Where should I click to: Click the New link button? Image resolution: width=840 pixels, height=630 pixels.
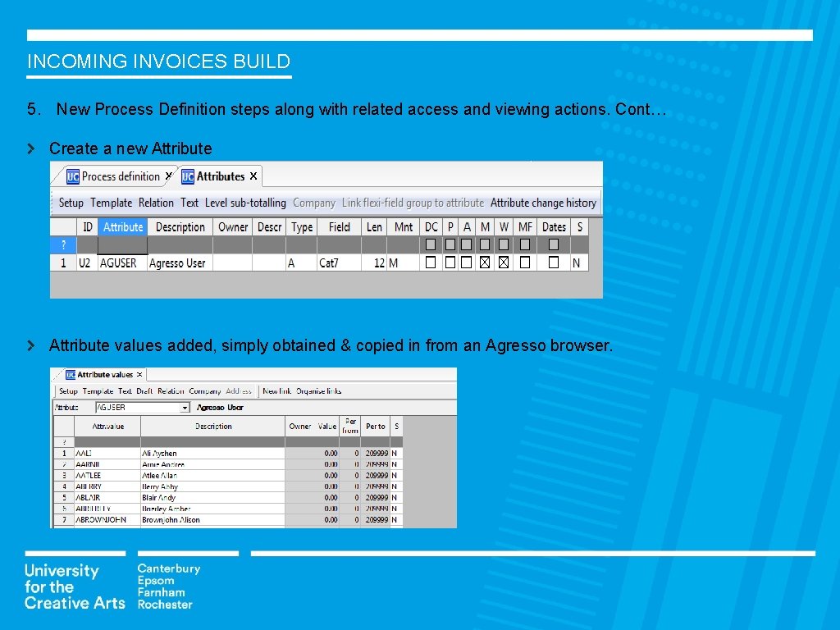[x=276, y=391]
